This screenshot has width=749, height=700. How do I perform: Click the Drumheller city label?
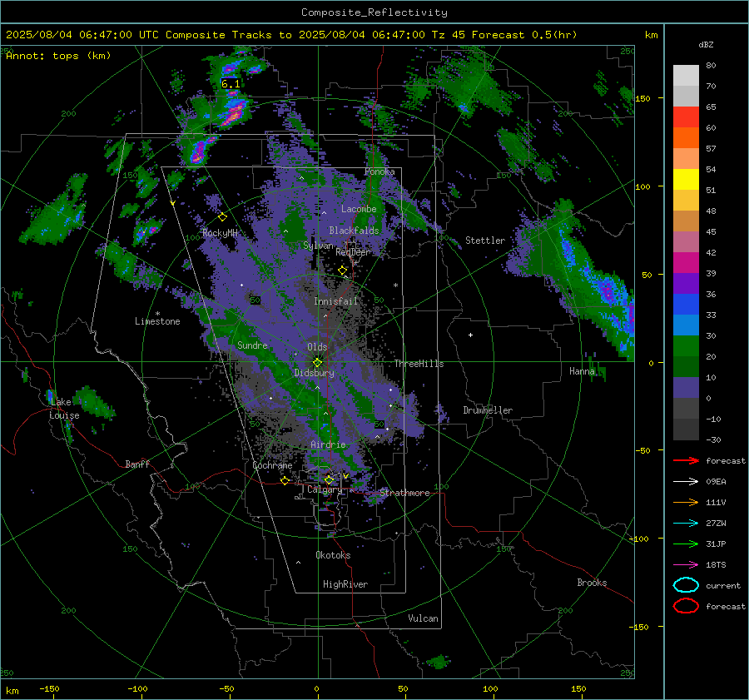(488, 410)
